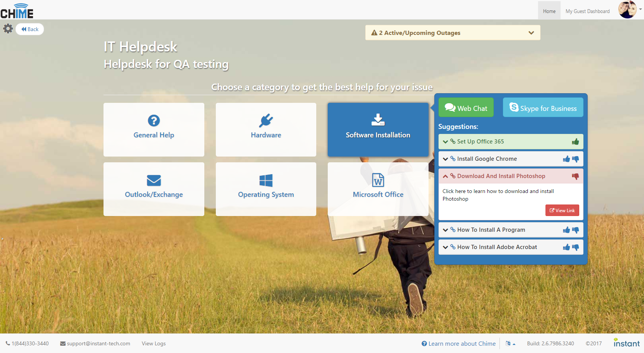Like How To Install A Program
644x353 pixels.
566,230
